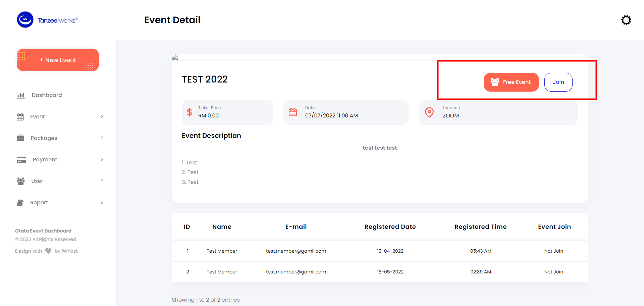Open settings gear icon in header
644x306 pixels.
coord(626,20)
